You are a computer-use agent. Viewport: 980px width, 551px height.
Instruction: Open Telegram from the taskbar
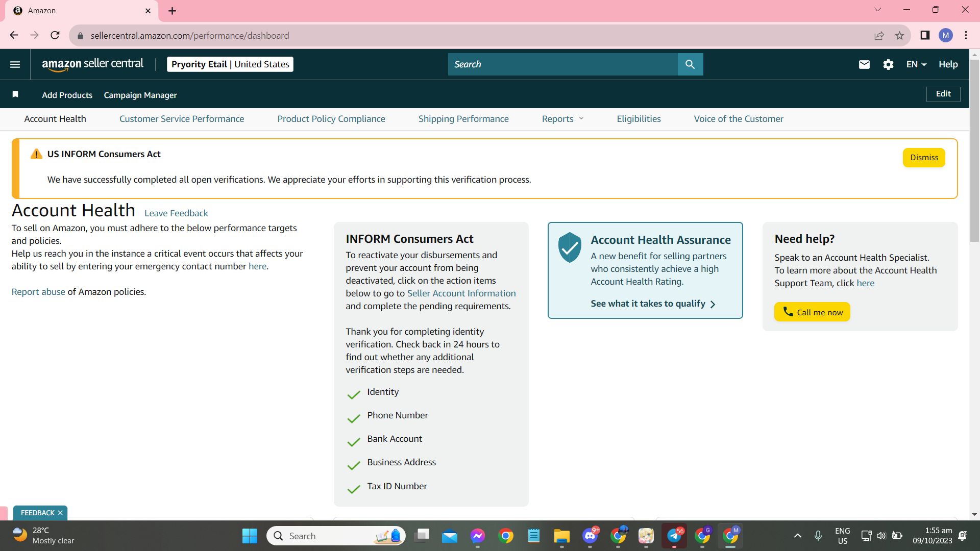coord(674,536)
